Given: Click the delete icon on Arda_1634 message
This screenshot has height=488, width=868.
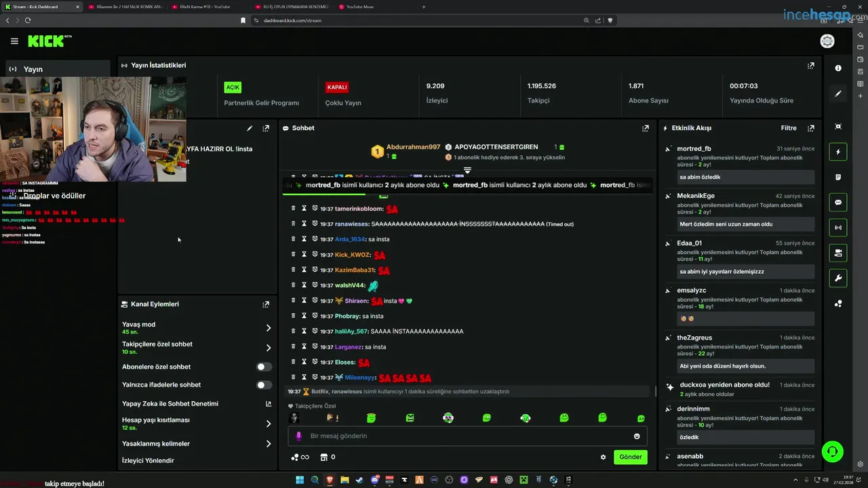Looking at the screenshot, I should [x=293, y=239].
